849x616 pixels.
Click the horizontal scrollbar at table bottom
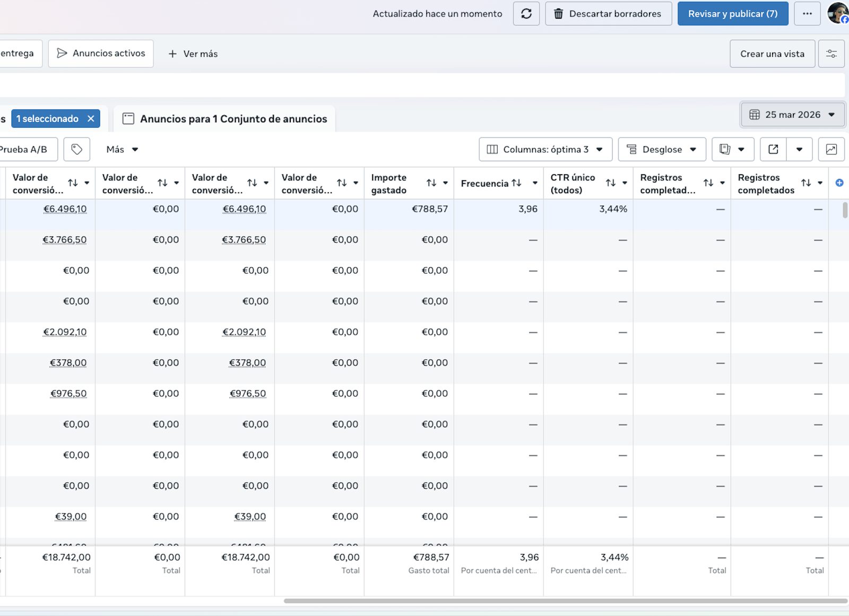point(565,601)
